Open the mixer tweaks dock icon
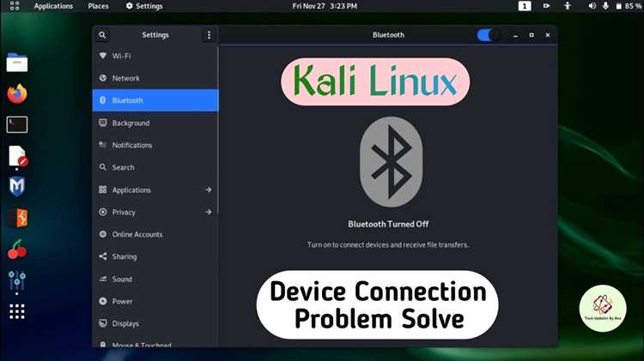This screenshot has width=644, height=361. (17, 280)
